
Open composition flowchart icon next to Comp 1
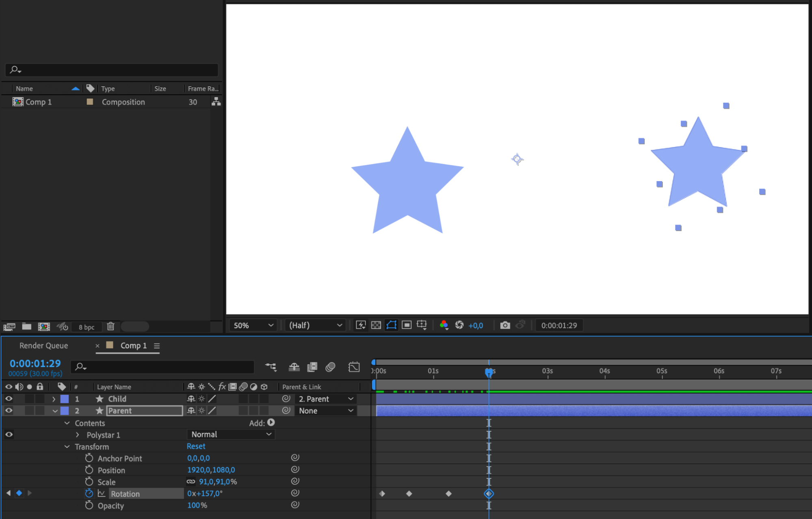216,102
